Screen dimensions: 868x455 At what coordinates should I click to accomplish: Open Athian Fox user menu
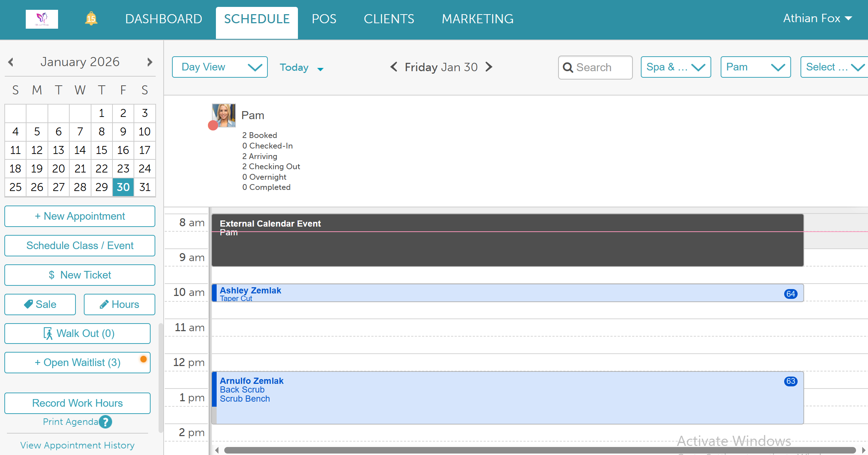click(817, 19)
